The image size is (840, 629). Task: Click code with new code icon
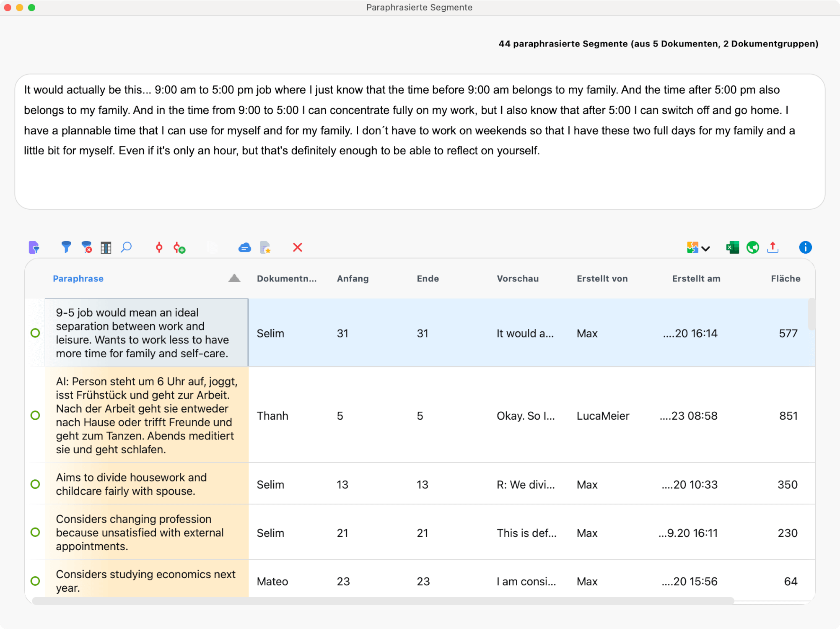[x=179, y=247]
